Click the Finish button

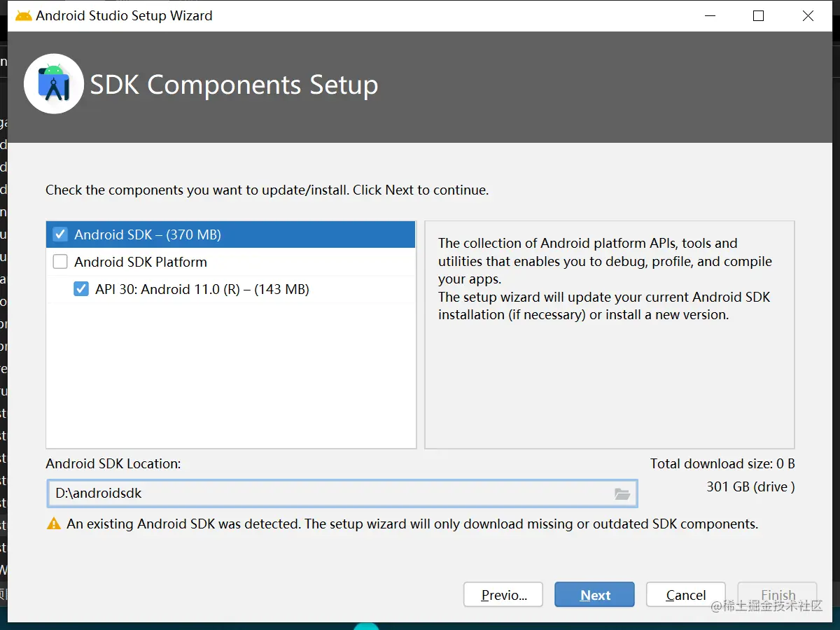(777, 595)
